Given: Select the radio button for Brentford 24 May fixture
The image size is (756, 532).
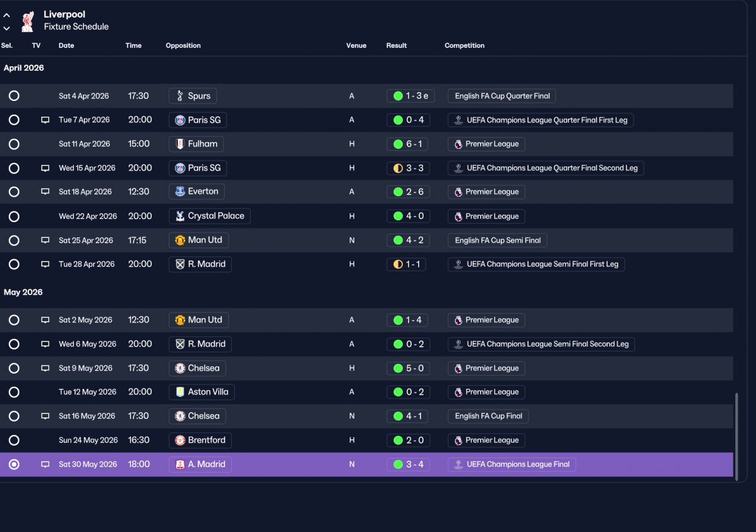Looking at the screenshot, I should [14, 440].
